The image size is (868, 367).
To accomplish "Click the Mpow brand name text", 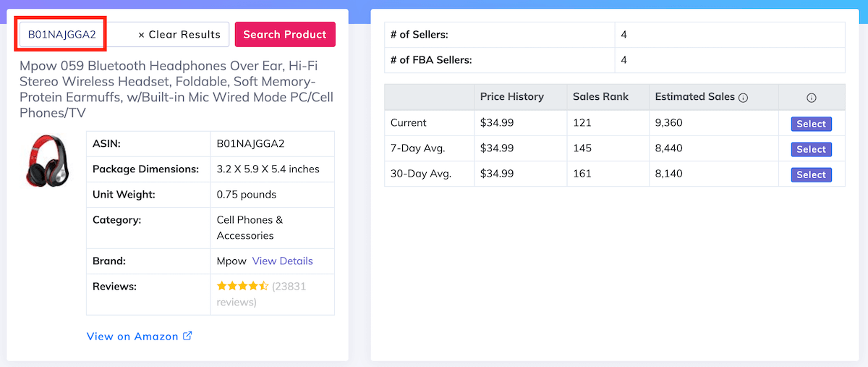I will (231, 261).
